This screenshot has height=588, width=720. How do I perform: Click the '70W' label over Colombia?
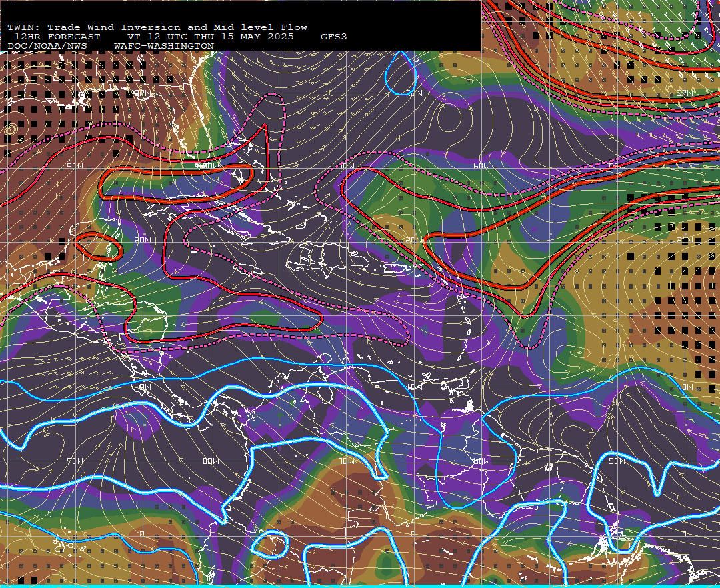coord(346,461)
